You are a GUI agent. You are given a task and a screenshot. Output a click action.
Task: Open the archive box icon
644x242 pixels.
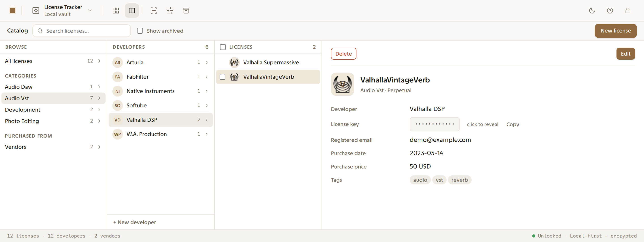pyautogui.click(x=186, y=11)
